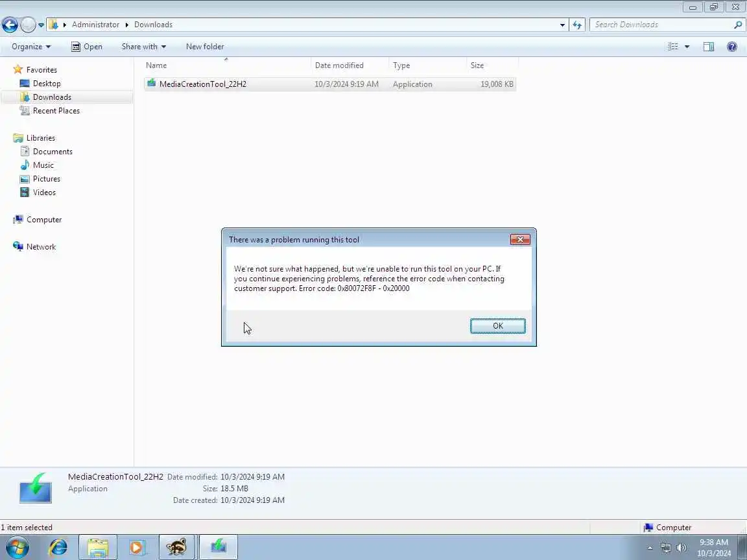
Task: Open Windows Explorer taskbar button
Action: (x=98, y=547)
